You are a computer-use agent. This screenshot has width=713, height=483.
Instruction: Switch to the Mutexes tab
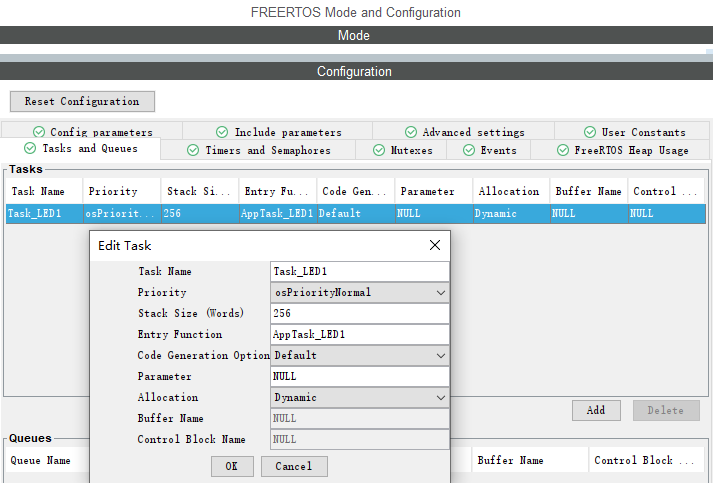[401, 150]
